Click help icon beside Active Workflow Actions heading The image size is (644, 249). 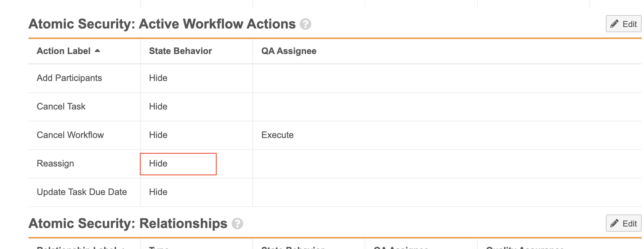click(306, 24)
